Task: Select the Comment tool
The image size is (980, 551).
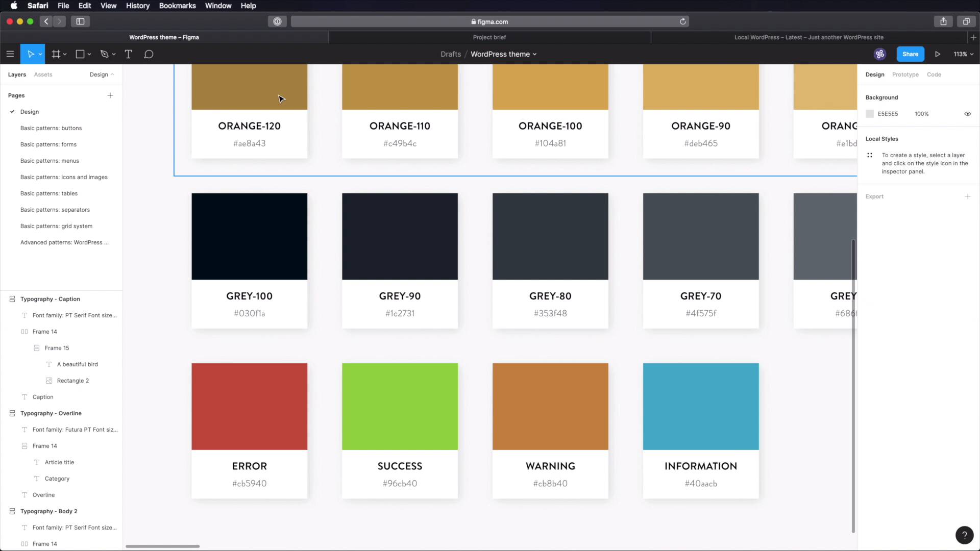Action: 149,54
